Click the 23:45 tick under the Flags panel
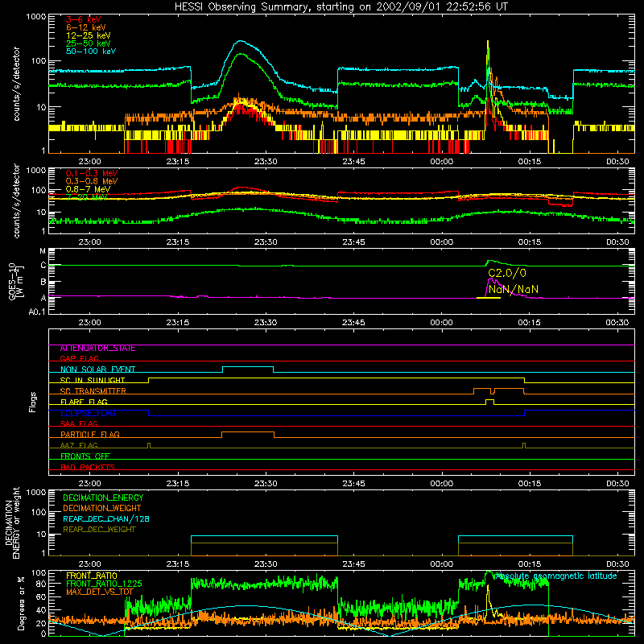This screenshot has height=644, width=644. (x=353, y=484)
